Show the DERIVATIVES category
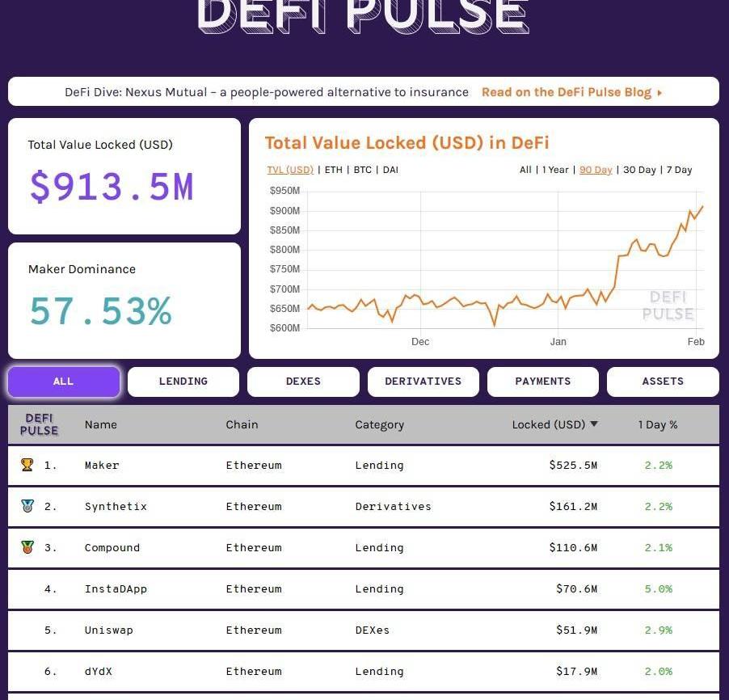729x700 pixels. click(x=423, y=382)
